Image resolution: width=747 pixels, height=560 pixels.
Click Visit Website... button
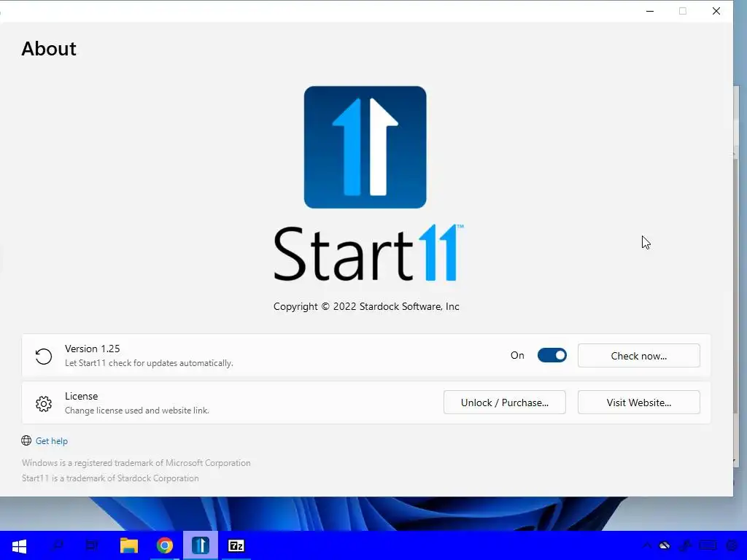[x=638, y=402]
